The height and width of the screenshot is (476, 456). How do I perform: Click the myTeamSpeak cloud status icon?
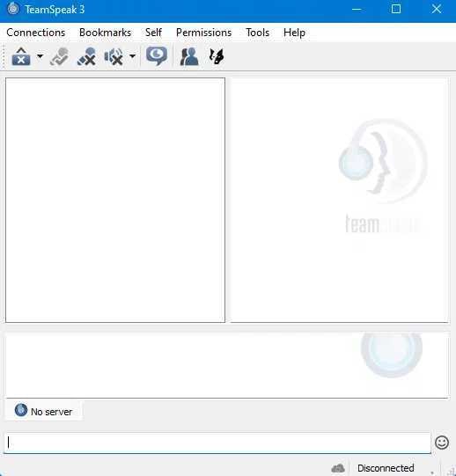tap(338, 468)
